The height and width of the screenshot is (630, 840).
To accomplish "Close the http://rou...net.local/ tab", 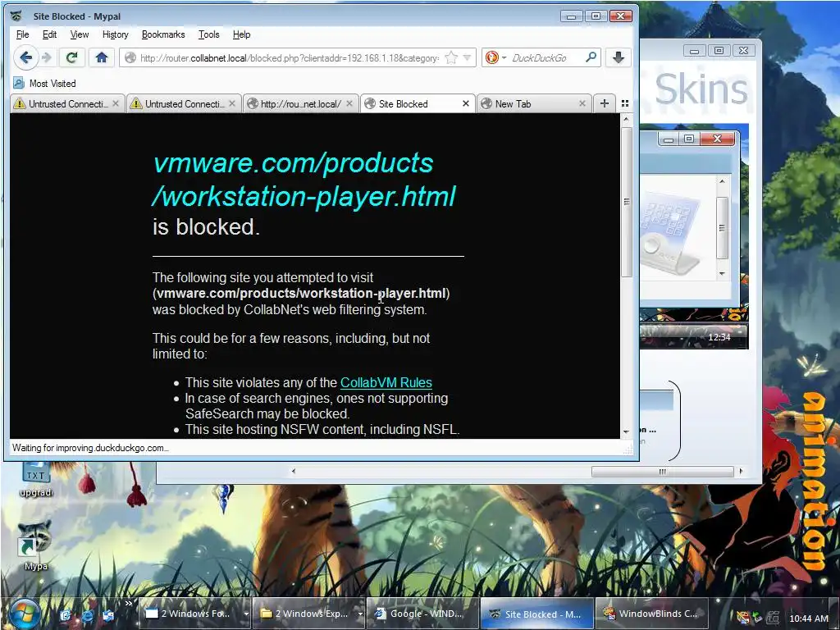I will tap(349, 103).
